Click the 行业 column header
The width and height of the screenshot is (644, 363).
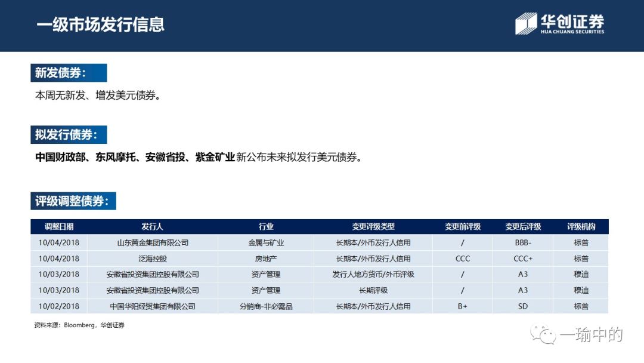pos(266,226)
